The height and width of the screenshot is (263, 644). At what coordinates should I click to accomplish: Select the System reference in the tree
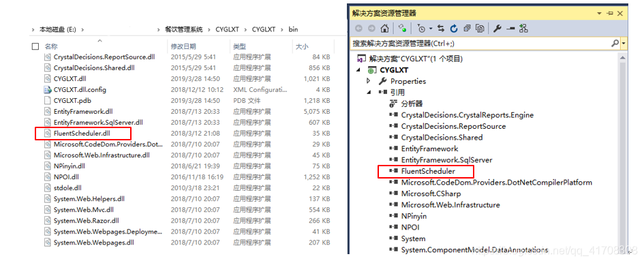coord(413,238)
